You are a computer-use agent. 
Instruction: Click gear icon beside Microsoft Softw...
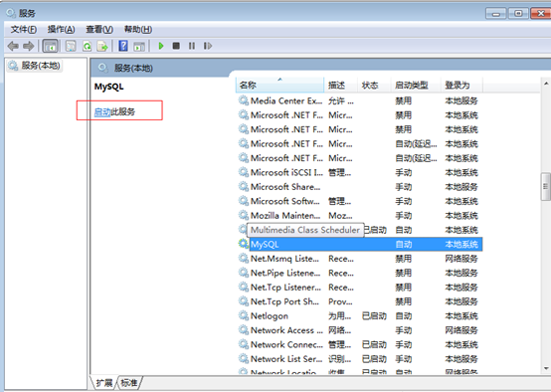243,201
